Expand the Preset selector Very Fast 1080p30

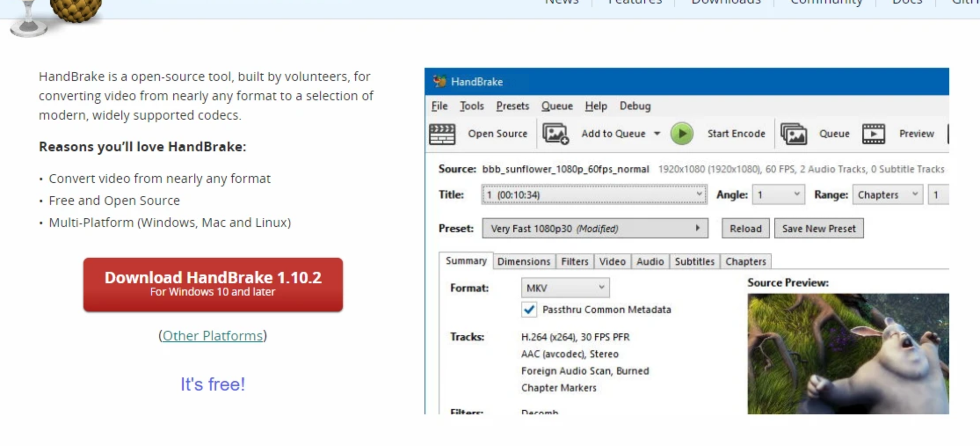click(x=595, y=228)
